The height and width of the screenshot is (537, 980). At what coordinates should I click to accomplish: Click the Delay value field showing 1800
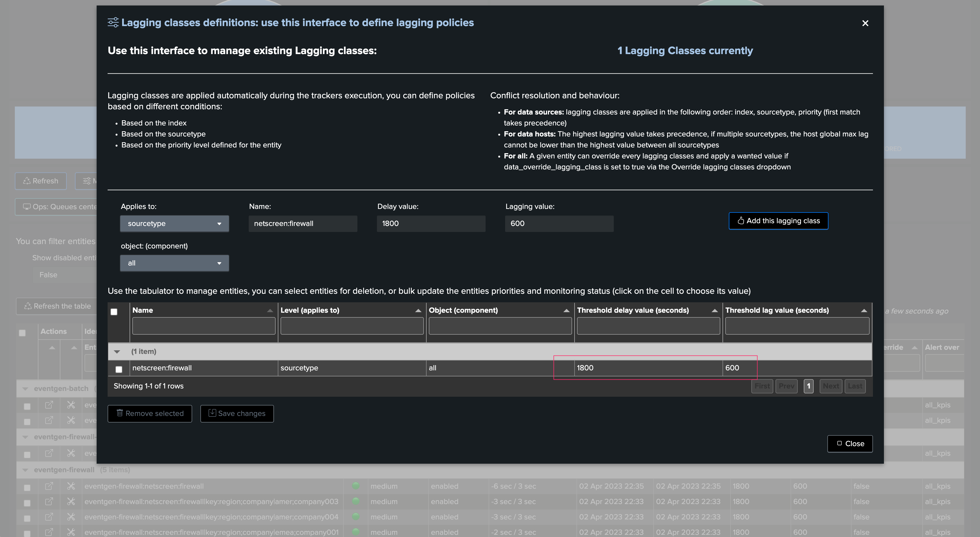431,223
